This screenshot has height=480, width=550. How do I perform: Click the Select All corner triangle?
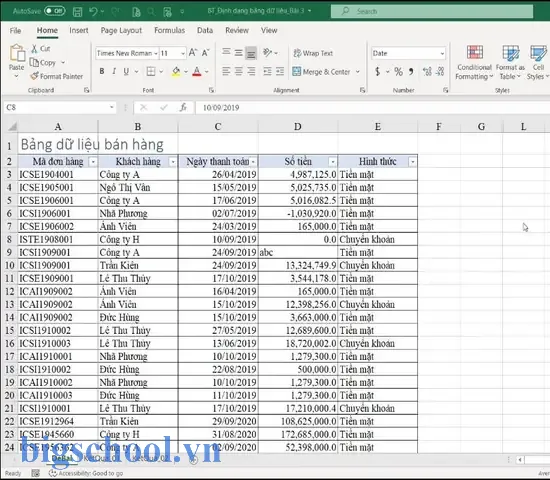point(12,126)
